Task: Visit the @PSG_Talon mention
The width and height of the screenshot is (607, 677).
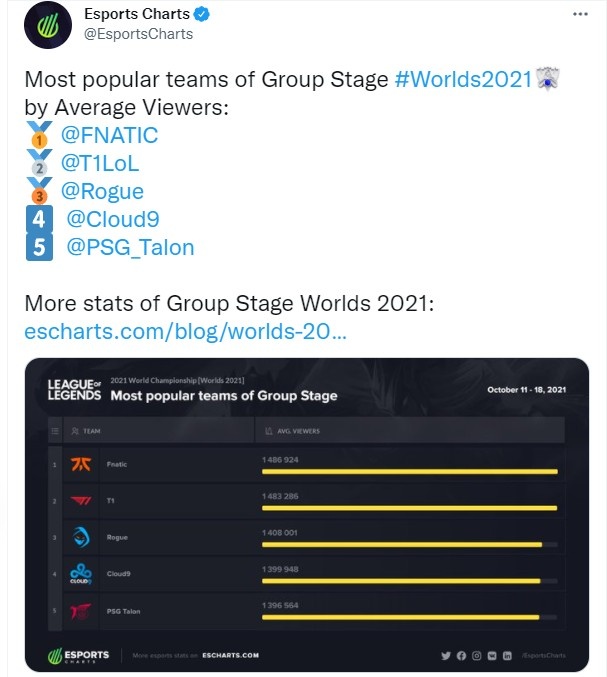Action: 130,247
